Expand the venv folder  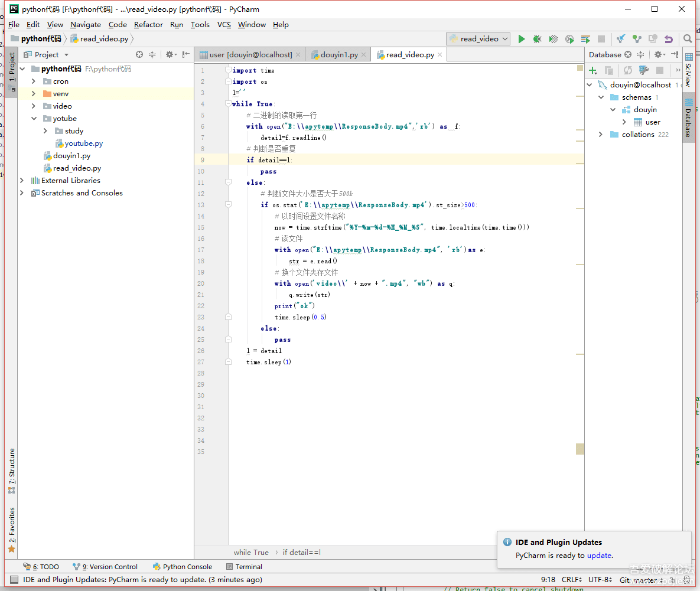[x=34, y=94]
